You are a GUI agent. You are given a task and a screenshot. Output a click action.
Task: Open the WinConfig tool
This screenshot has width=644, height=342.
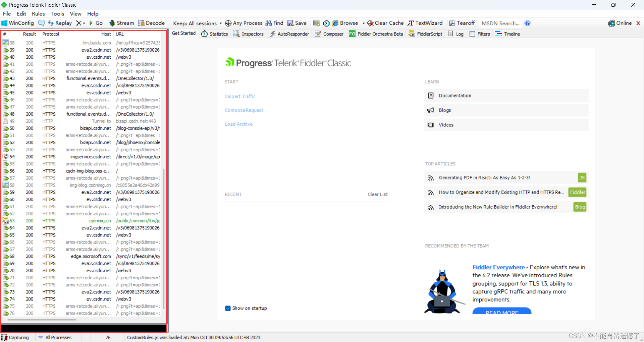coord(17,23)
